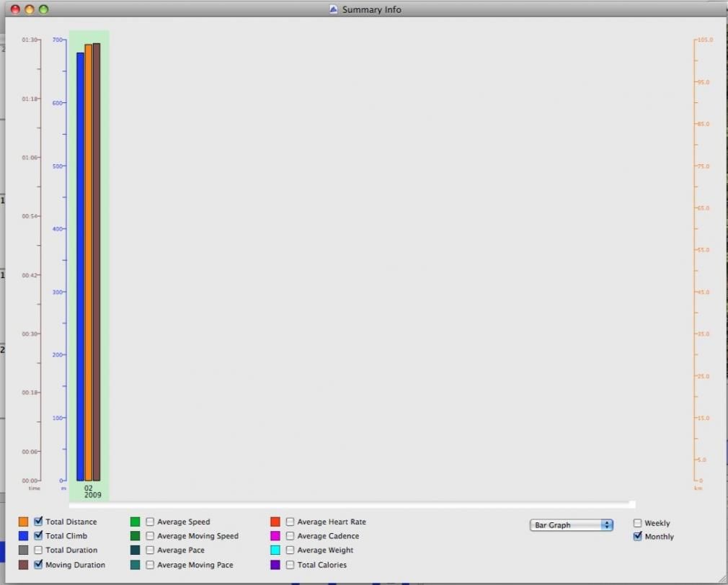This screenshot has height=585, width=728.
Task: Click the cyan Average Weight color swatch
Action: [x=275, y=550]
